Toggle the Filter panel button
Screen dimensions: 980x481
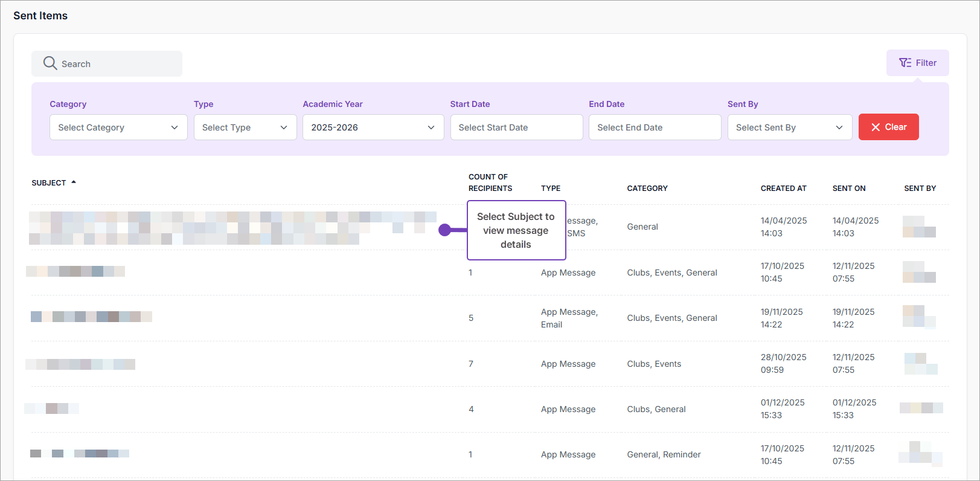click(x=917, y=63)
